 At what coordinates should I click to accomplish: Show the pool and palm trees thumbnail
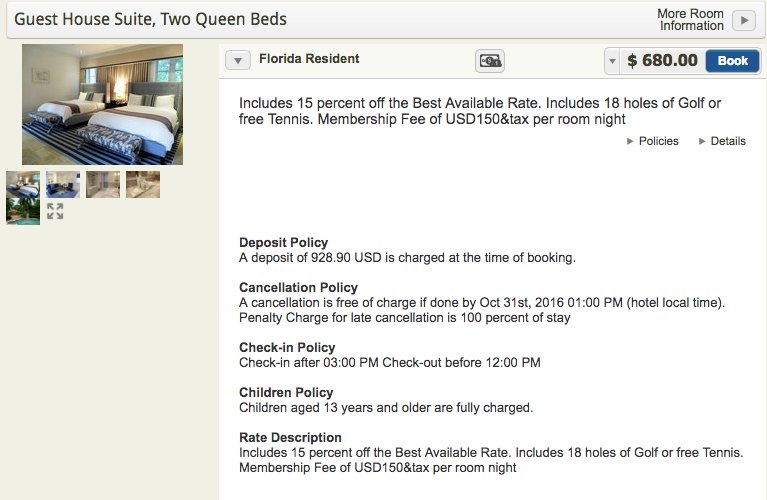pyautogui.click(x=23, y=211)
